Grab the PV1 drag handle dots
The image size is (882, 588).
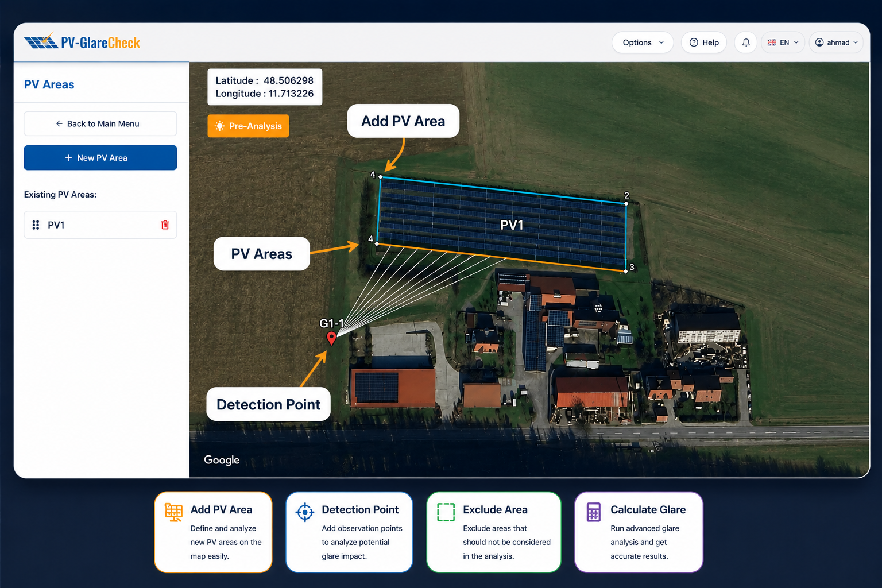tap(36, 225)
